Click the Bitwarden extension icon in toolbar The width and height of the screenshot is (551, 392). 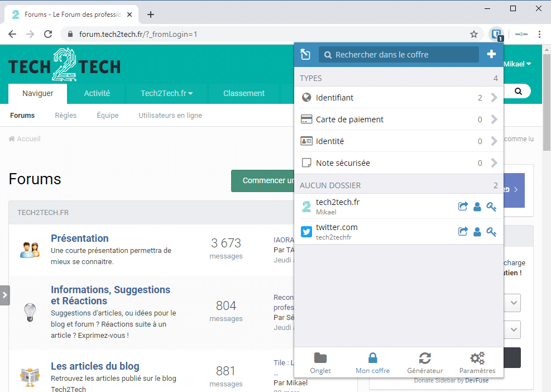(496, 35)
